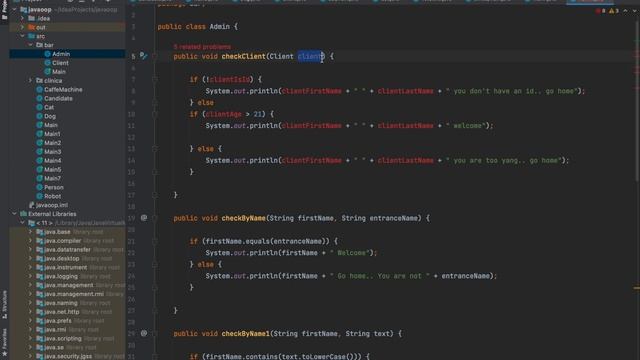Click the Cat class icon
This screenshot has width=640, height=360.
pos(40,107)
